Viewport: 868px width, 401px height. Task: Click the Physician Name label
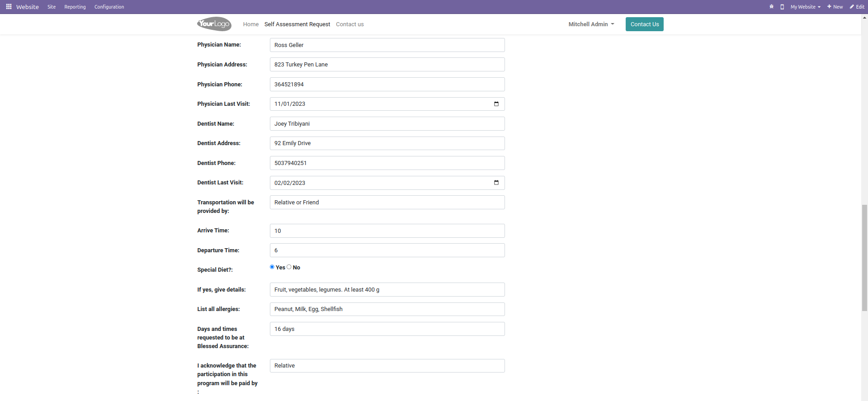219,45
